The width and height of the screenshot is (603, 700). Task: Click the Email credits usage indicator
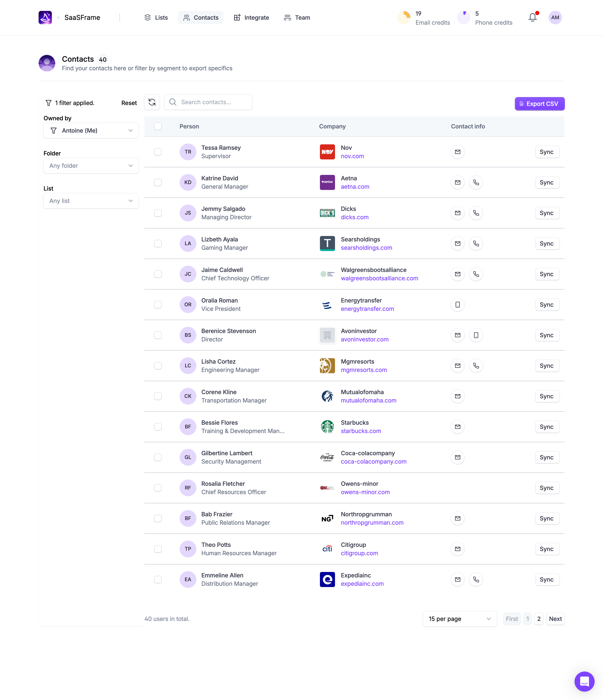(x=423, y=18)
